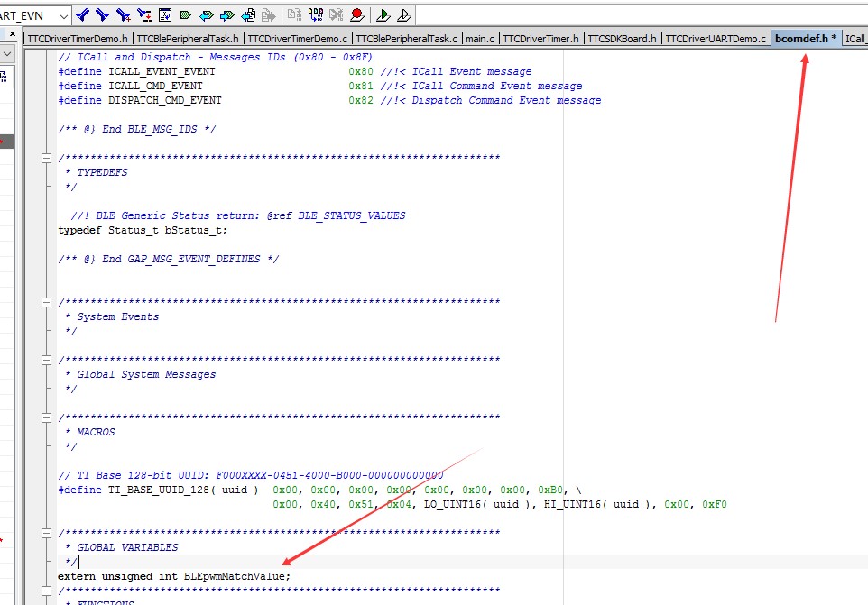Click the 0x82 value in code
This screenshot has height=605, width=868.
point(361,100)
